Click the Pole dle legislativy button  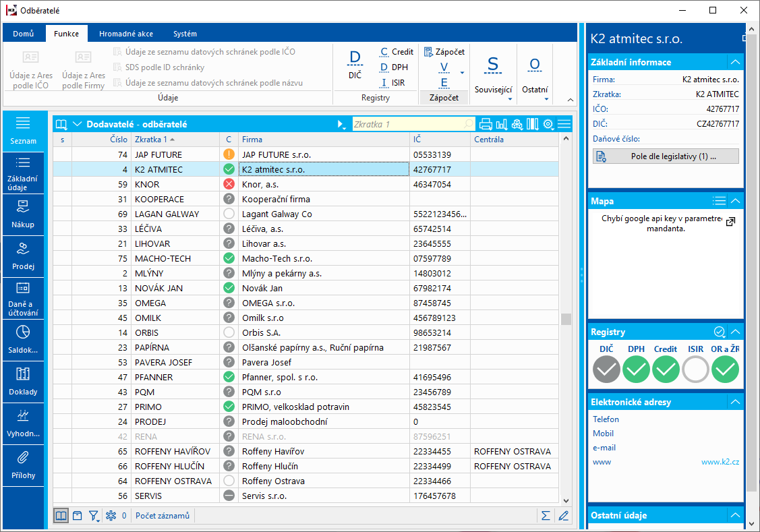(666, 156)
